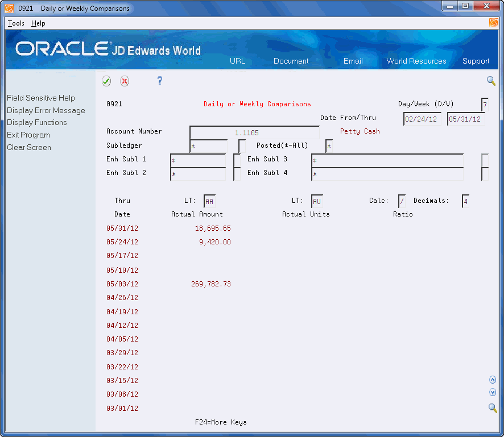Open the Help menu

pyautogui.click(x=38, y=23)
